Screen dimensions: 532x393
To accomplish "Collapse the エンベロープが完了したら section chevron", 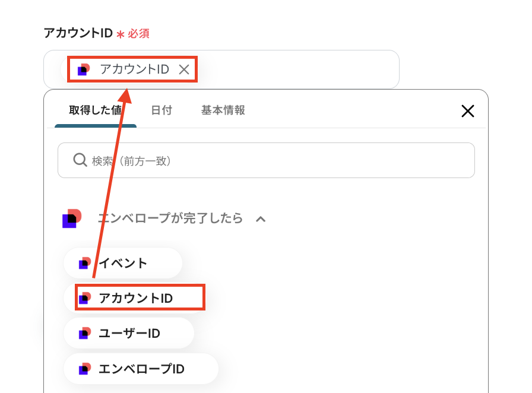I will coord(260,219).
